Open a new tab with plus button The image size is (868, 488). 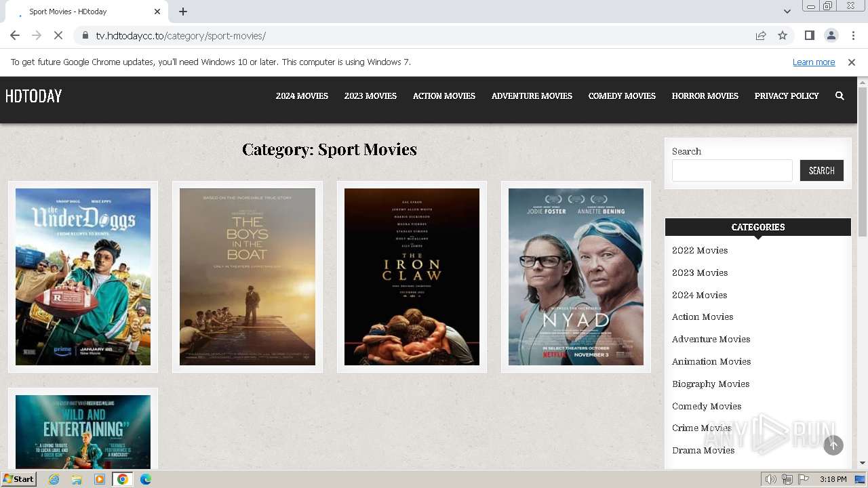click(x=183, y=12)
